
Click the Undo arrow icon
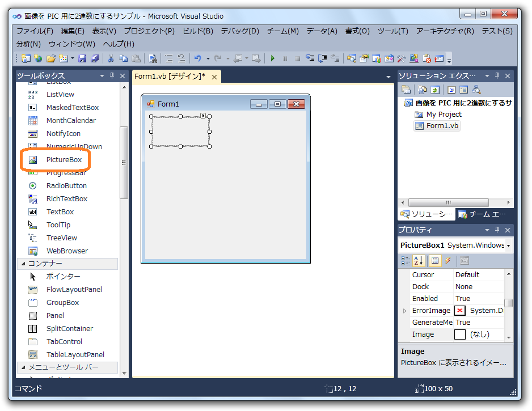point(198,58)
